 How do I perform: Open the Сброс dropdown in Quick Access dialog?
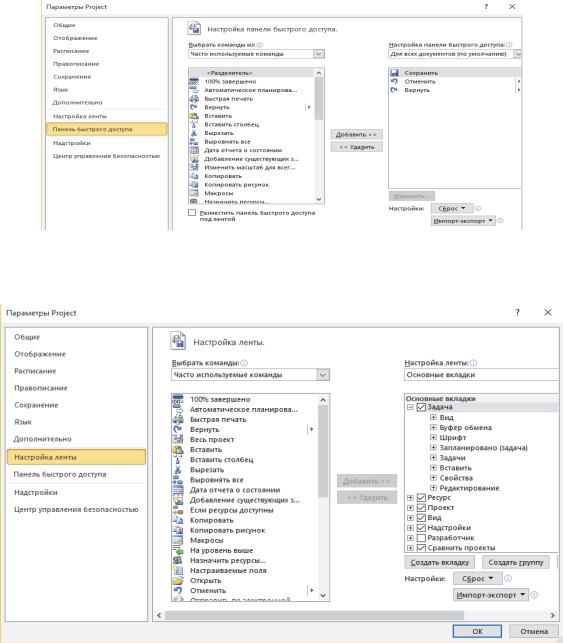451,208
